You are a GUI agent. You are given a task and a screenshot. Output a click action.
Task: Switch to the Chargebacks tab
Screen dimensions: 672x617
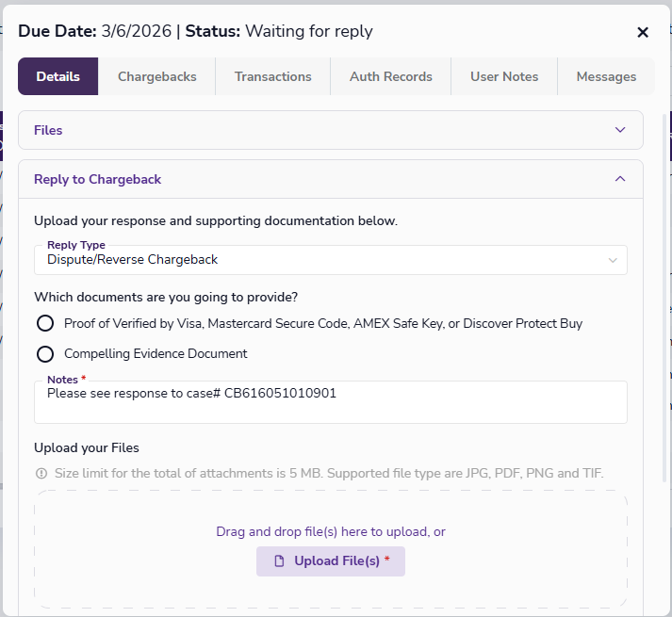point(157,77)
